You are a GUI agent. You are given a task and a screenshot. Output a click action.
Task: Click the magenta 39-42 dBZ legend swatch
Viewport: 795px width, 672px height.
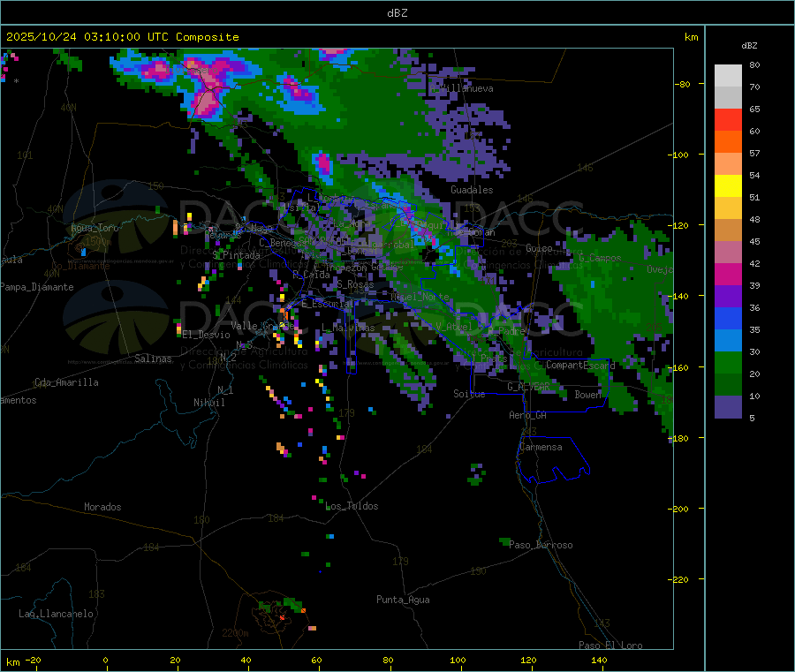728,274
